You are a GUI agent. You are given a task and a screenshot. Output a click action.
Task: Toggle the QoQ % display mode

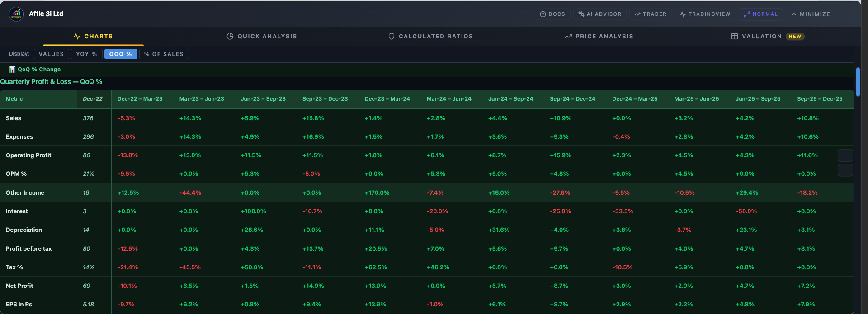pyautogui.click(x=121, y=54)
